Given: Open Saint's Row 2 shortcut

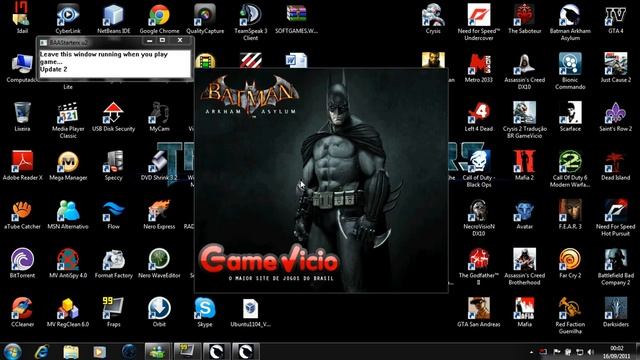Looking at the screenshot, I should pyautogui.click(x=616, y=114).
